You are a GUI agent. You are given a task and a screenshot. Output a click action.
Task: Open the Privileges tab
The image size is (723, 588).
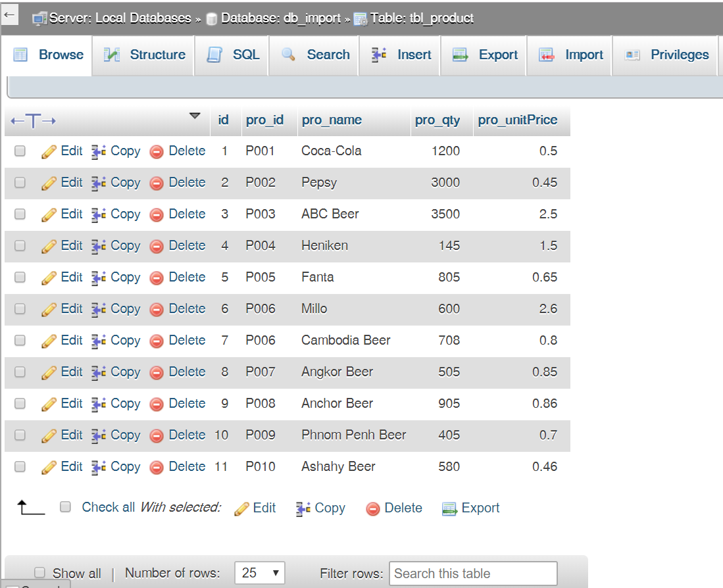tap(665, 55)
